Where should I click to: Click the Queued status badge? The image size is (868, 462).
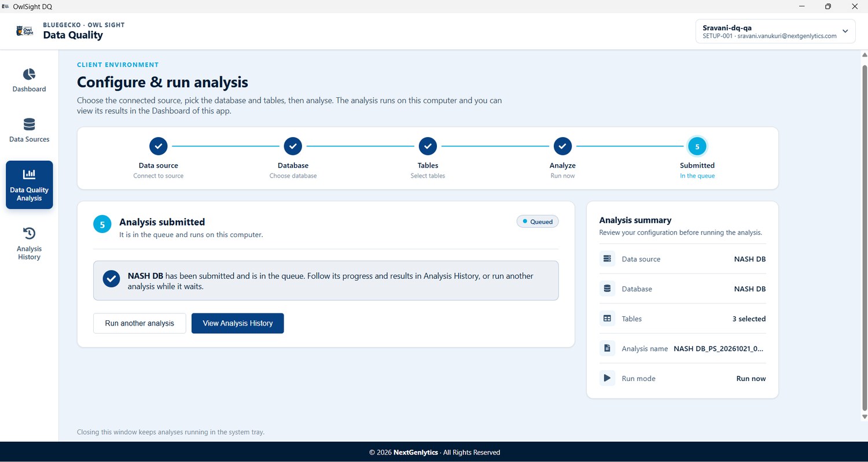(x=538, y=221)
